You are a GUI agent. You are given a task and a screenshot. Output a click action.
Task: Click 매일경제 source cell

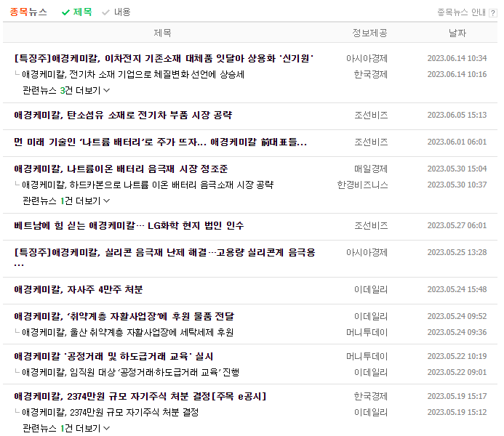click(371, 169)
